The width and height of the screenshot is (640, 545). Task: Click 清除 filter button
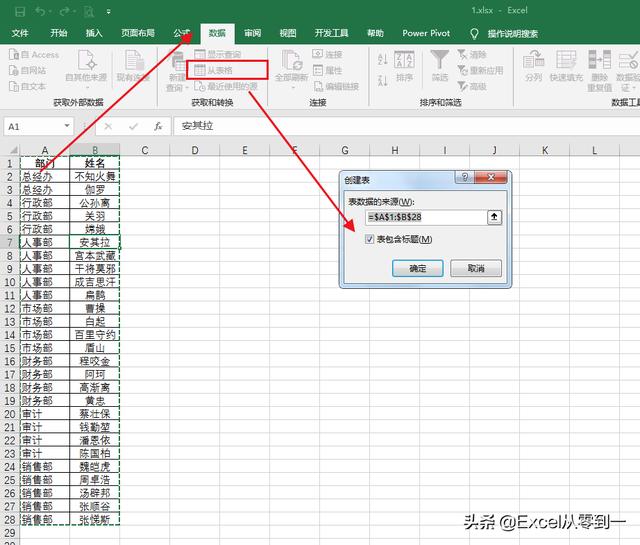(x=472, y=54)
